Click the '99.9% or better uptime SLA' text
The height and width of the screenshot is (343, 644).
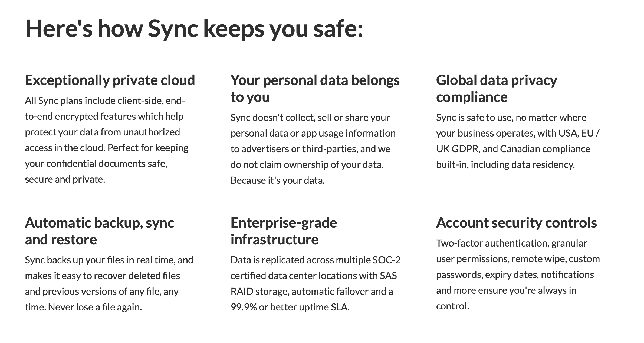pos(290,307)
